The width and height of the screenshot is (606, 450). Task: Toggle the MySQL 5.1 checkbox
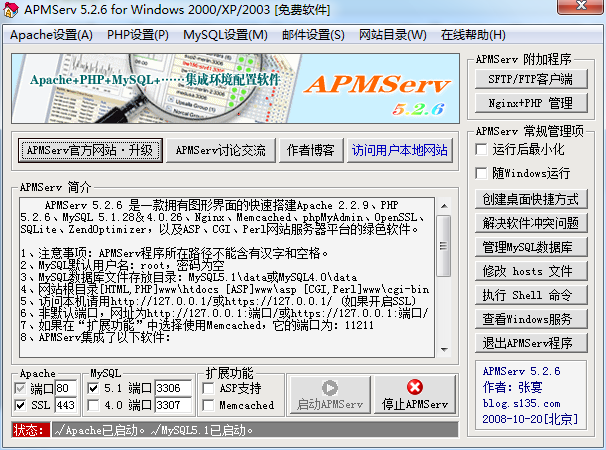(93, 388)
